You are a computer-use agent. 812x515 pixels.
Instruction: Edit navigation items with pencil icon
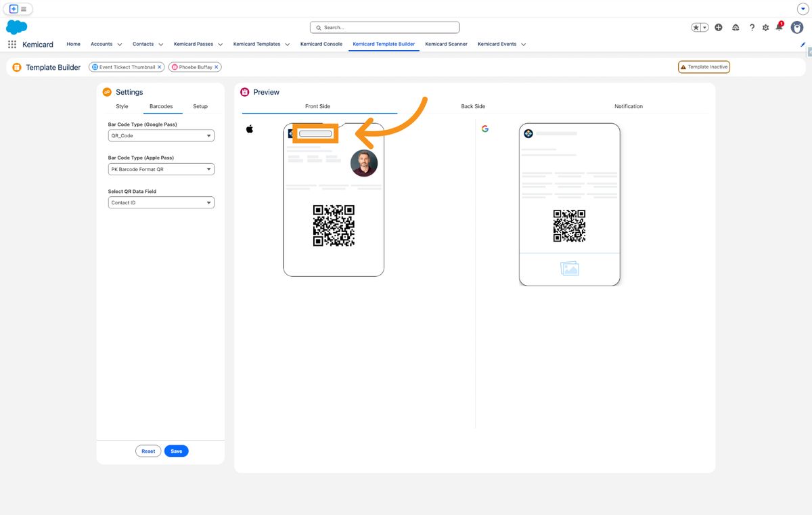click(x=803, y=44)
